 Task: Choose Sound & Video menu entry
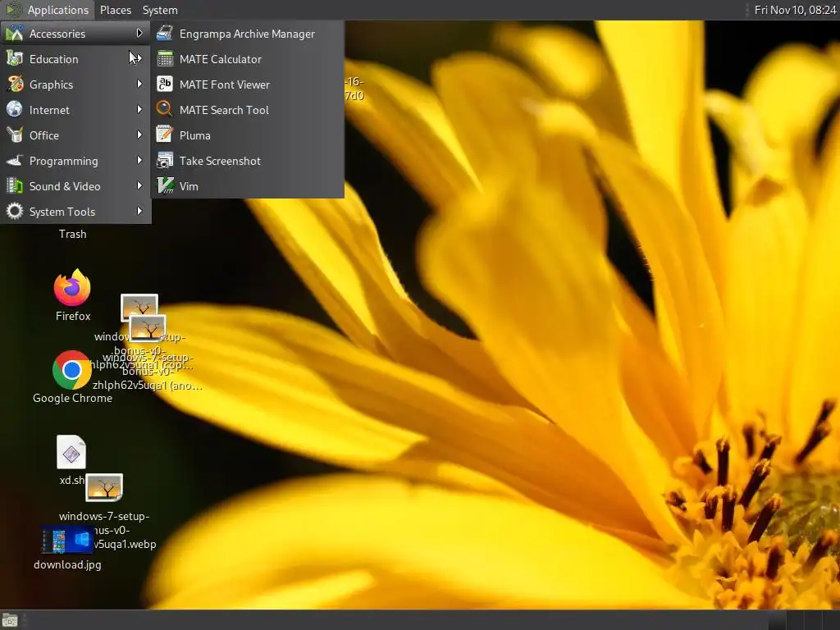click(x=75, y=186)
